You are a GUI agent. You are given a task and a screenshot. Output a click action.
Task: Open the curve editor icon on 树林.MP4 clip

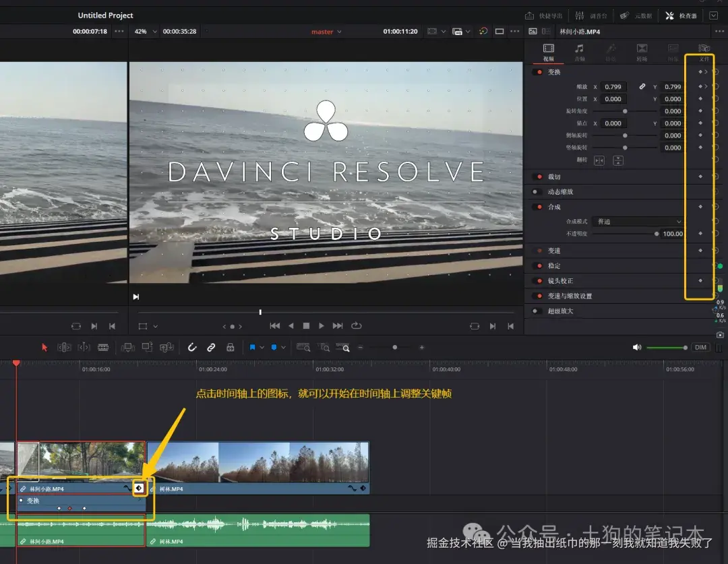coord(352,488)
